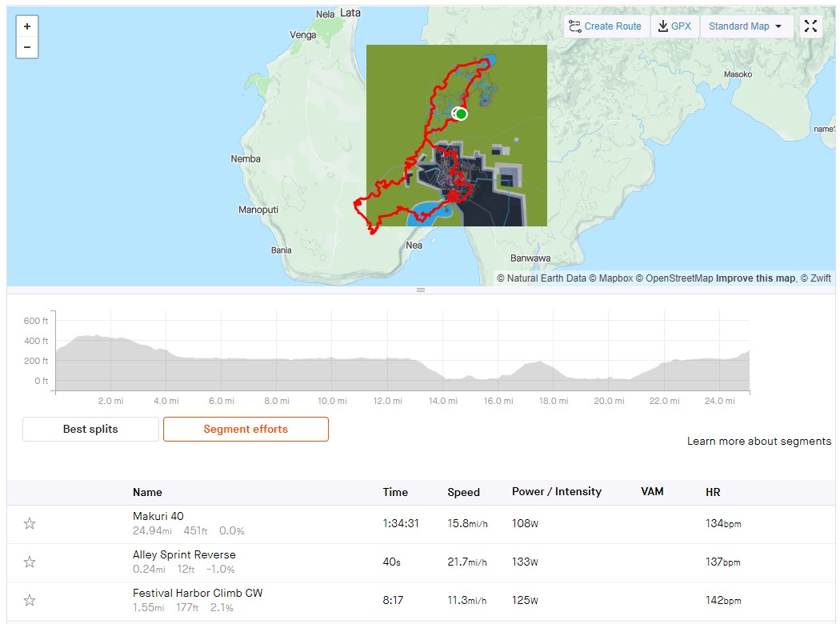Open Learn more about segments link
This screenshot has height=624, width=840.
pyautogui.click(x=759, y=441)
